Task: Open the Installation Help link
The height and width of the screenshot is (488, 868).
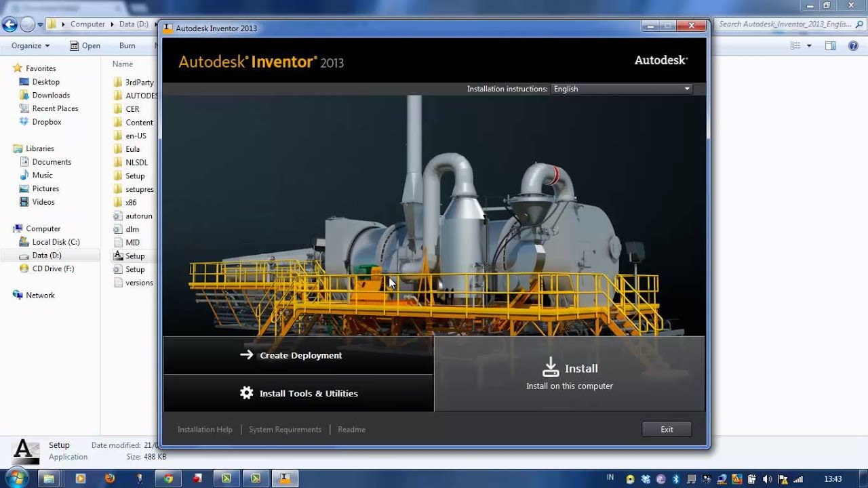Action: 205,429
